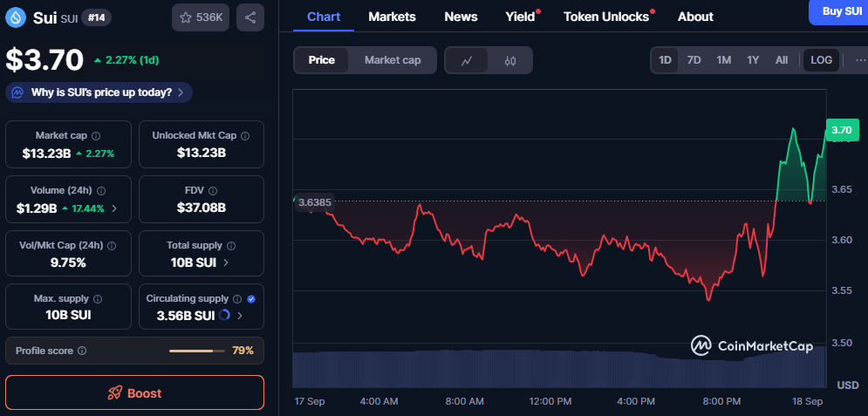The height and width of the screenshot is (416, 868).
Task: Expand Total supply 10B SUI chevron
Action: 227,263
